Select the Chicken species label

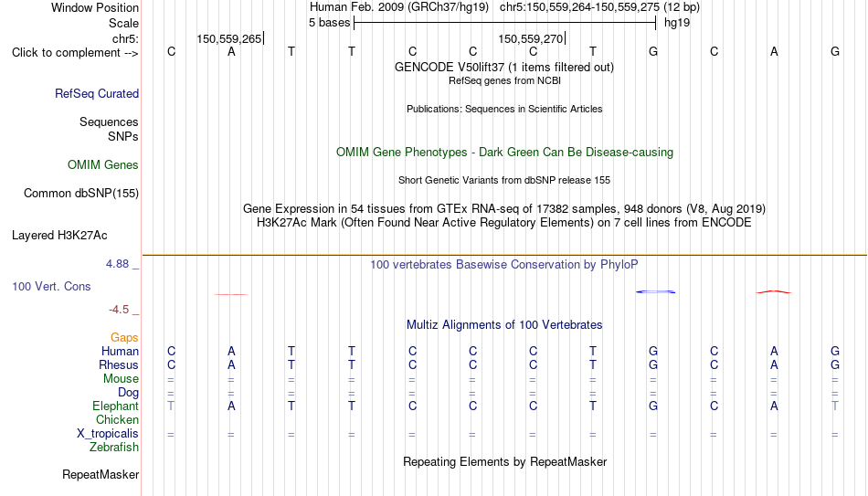117,419
